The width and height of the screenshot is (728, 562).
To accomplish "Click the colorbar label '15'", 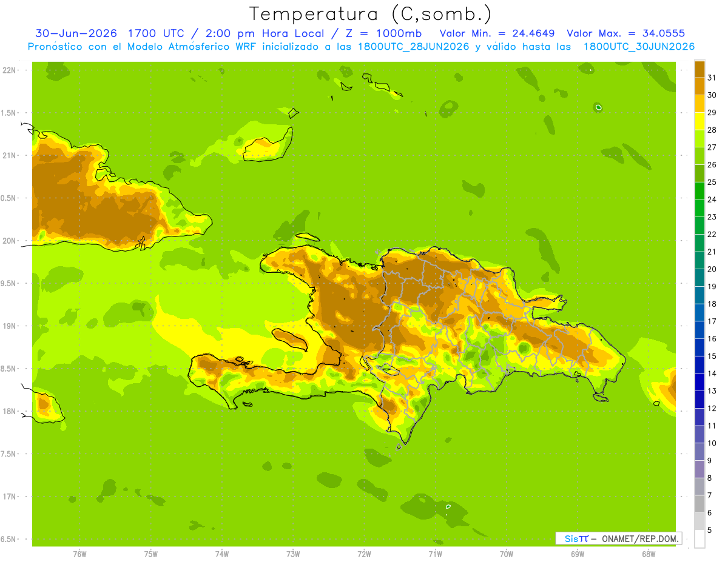I will [x=712, y=356].
